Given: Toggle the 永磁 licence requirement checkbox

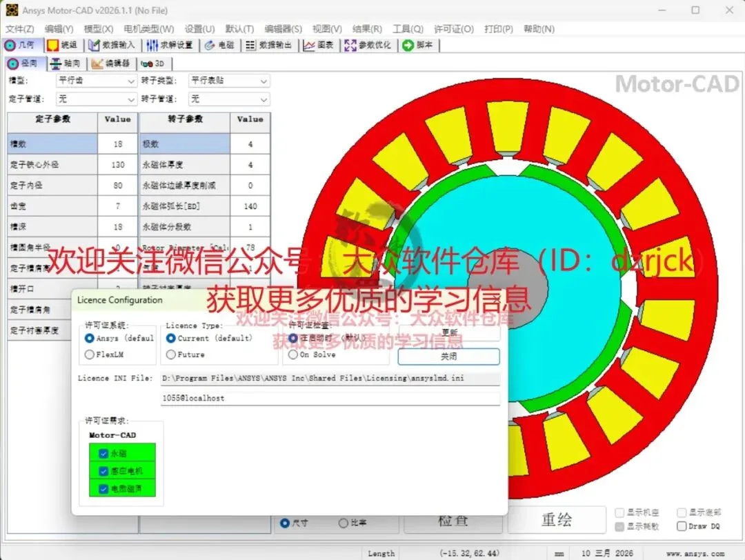Looking at the screenshot, I should point(103,453).
